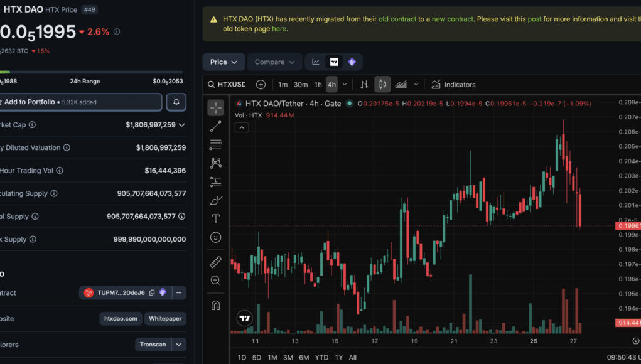This screenshot has height=364, width=641.
Task: Open the Fibonacci retracement tool group
Action: click(215, 144)
